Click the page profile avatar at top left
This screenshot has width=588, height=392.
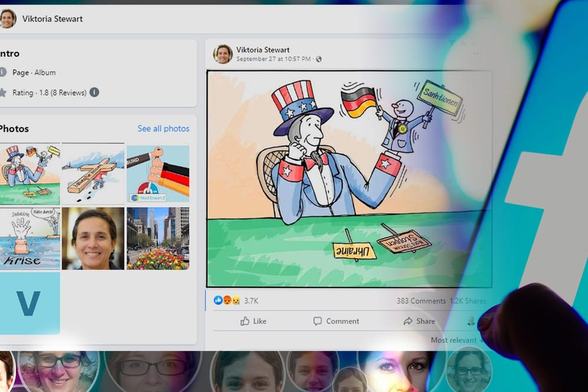click(x=8, y=19)
